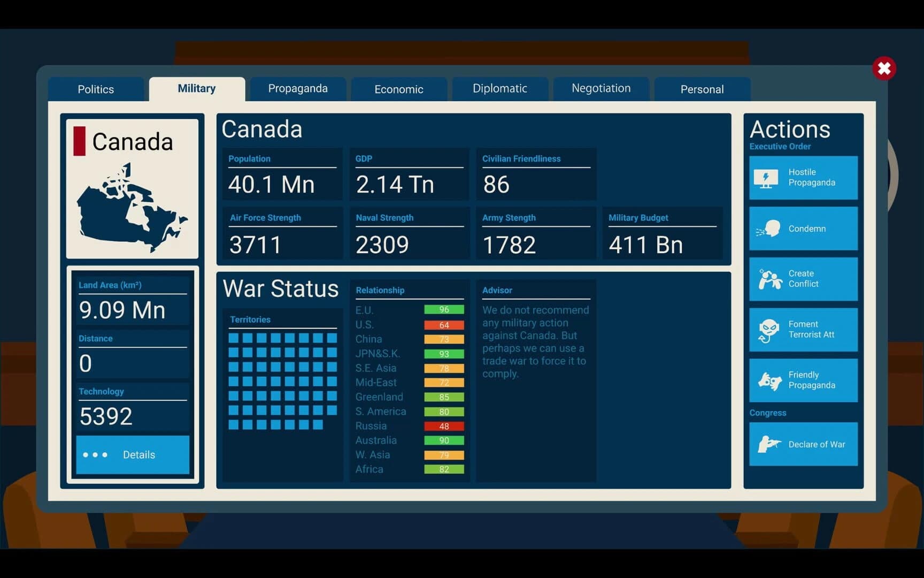The image size is (924, 578).
Task: Click the Details button label
Action: [139, 455]
